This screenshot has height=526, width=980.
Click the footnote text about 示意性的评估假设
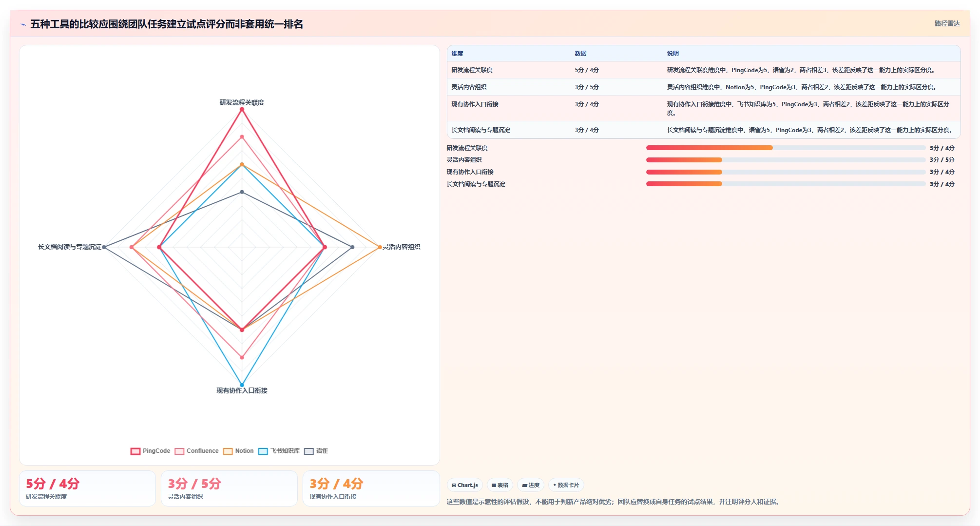coord(613,502)
